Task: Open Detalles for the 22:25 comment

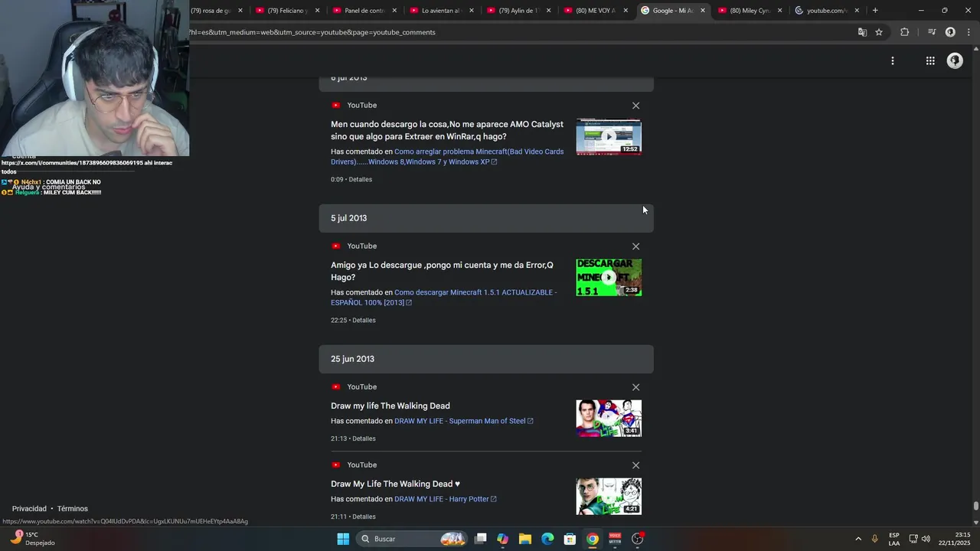Action: click(364, 321)
